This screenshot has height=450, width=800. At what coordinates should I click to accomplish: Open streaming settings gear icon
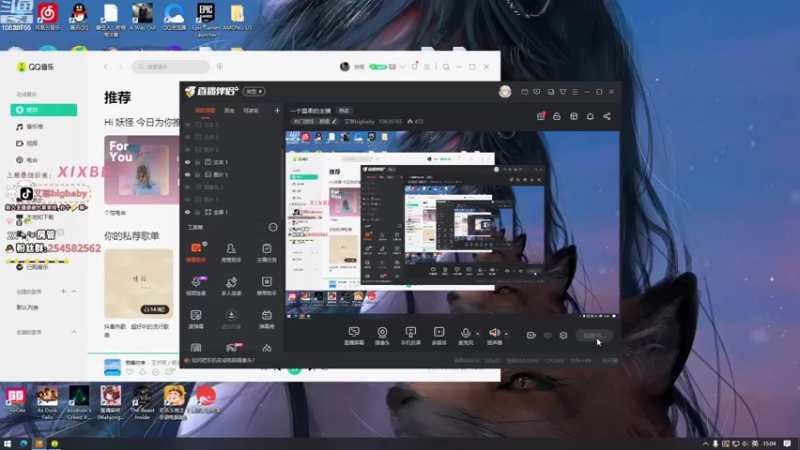tap(563, 335)
